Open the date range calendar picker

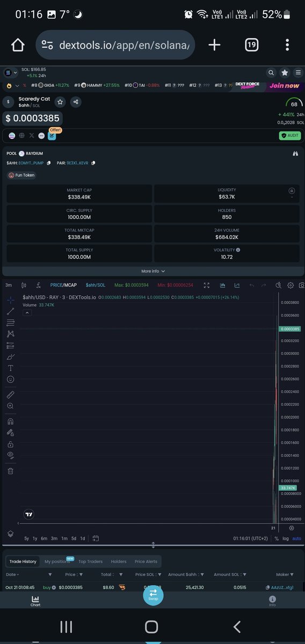pyautogui.click(x=96, y=538)
